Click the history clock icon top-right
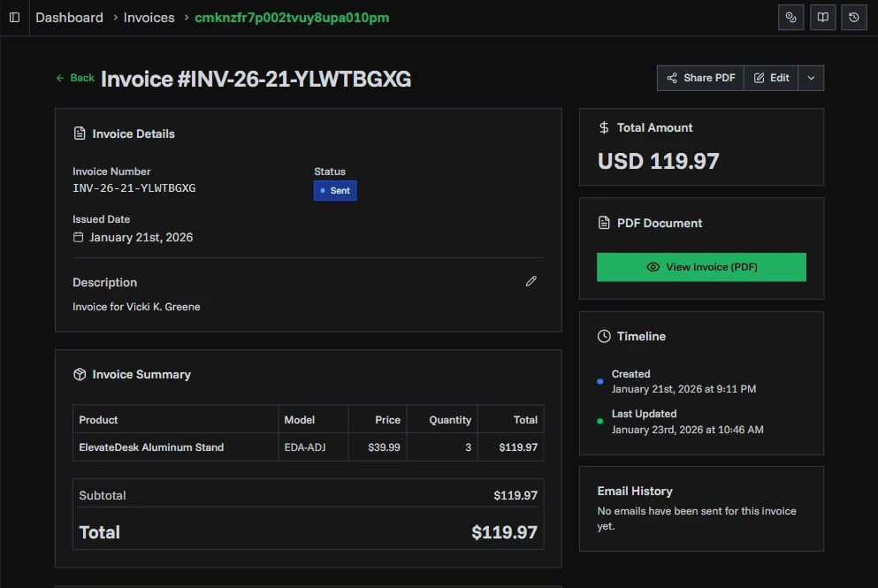 (854, 17)
